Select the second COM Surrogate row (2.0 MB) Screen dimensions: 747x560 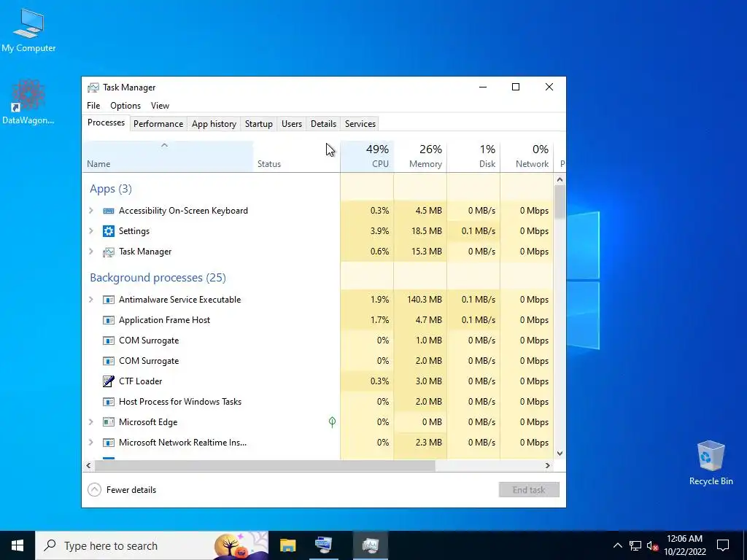318,361
